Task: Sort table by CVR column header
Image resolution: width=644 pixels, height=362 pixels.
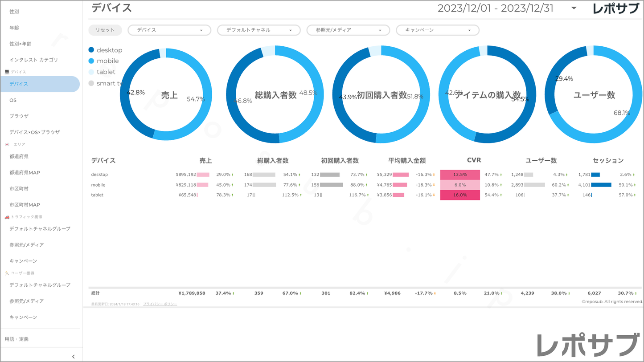Action: [474, 160]
